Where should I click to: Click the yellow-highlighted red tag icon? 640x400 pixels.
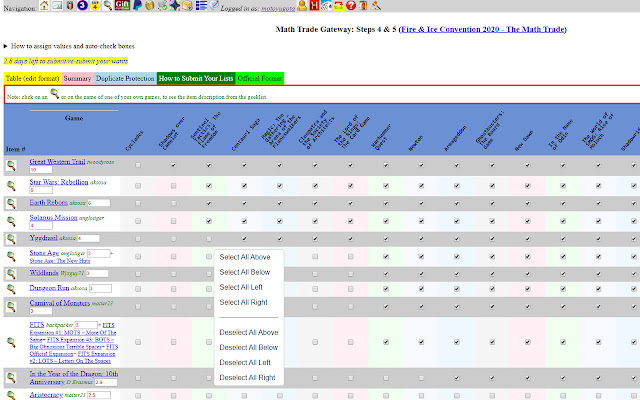[x=339, y=6]
